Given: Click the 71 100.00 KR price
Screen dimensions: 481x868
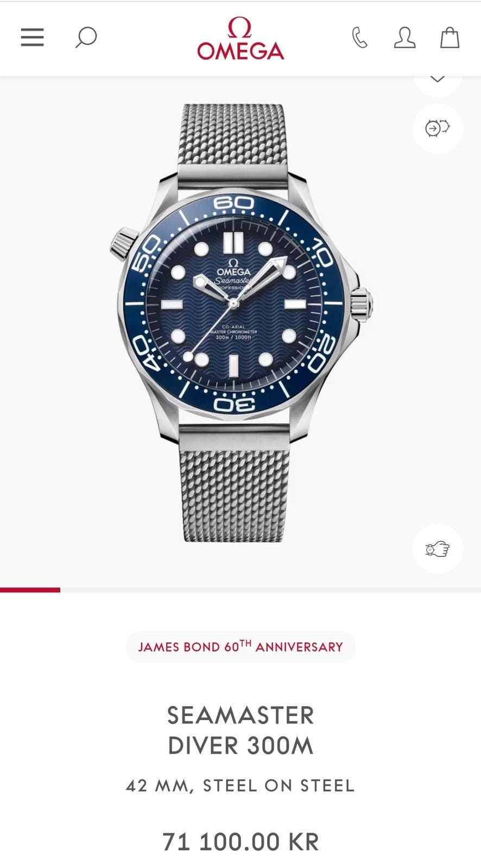Looking at the screenshot, I should (240, 842).
